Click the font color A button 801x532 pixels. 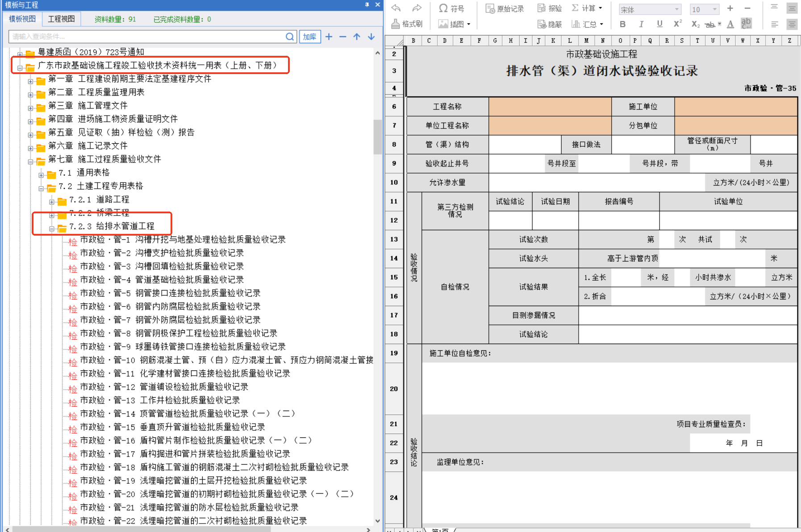[x=730, y=24]
